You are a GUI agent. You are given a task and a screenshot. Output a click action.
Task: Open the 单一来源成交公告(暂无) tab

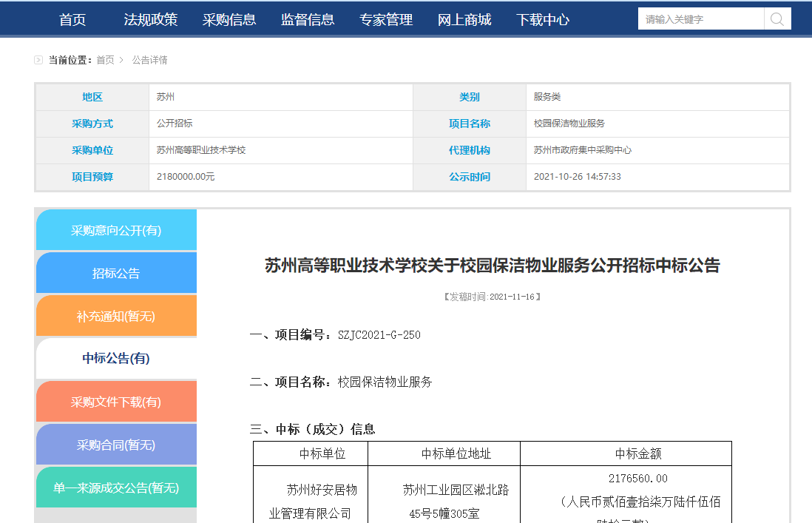click(117, 487)
